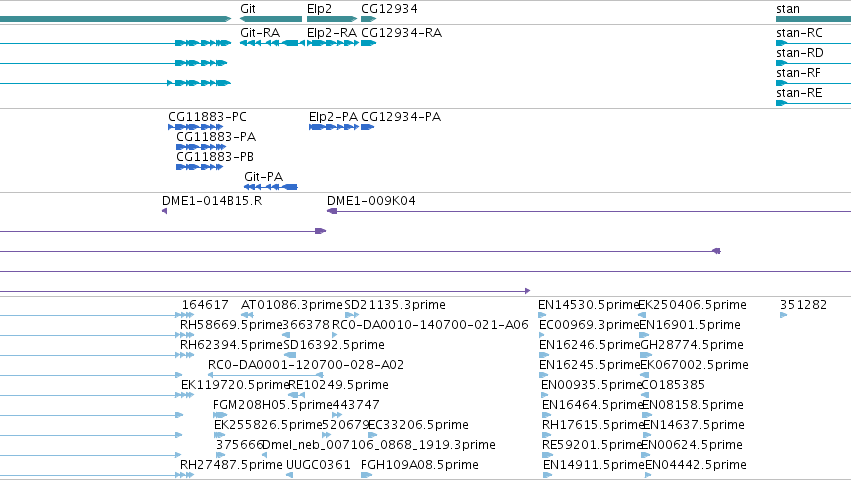Select the stan gene label
Screen dimensions: 851x480
(x=788, y=9)
